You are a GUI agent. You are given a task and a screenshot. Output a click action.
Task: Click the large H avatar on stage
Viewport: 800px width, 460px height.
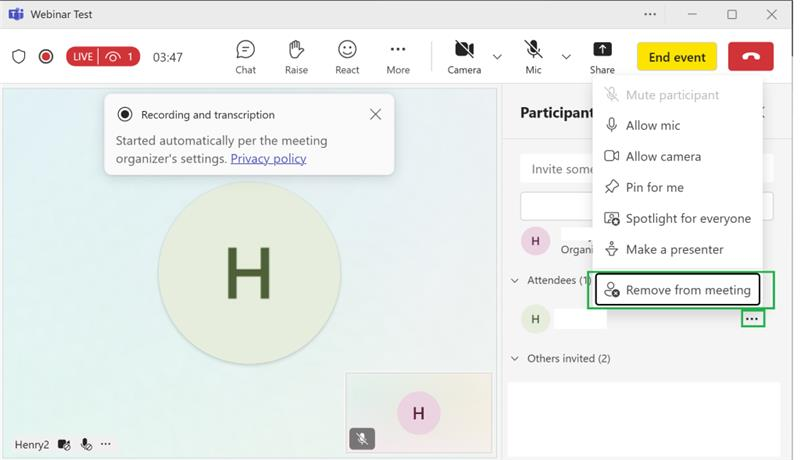(249, 273)
